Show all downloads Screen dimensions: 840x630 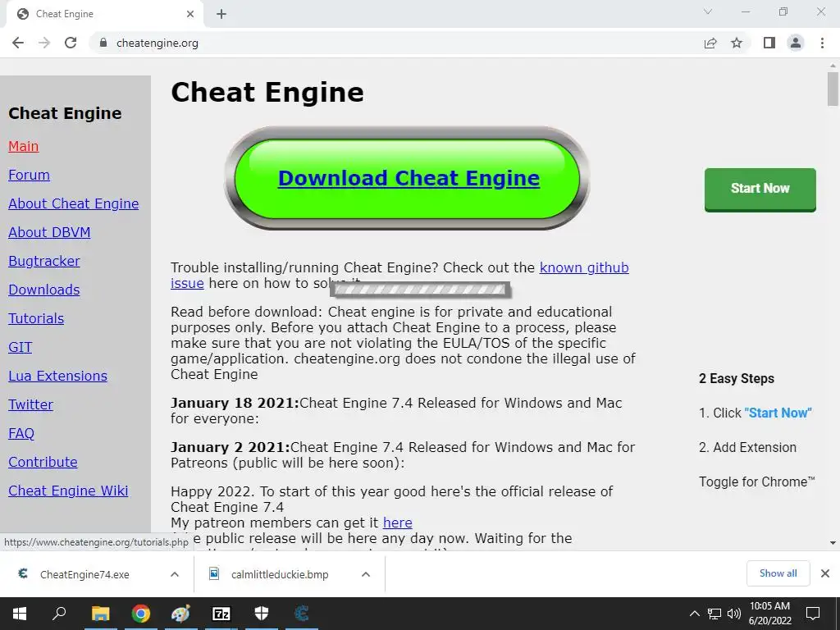coord(778,573)
